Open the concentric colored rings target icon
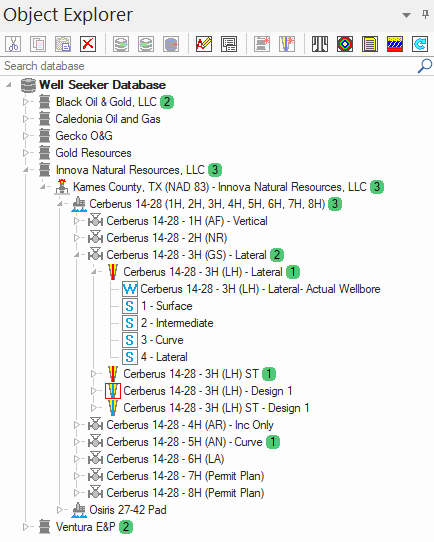 (345, 44)
